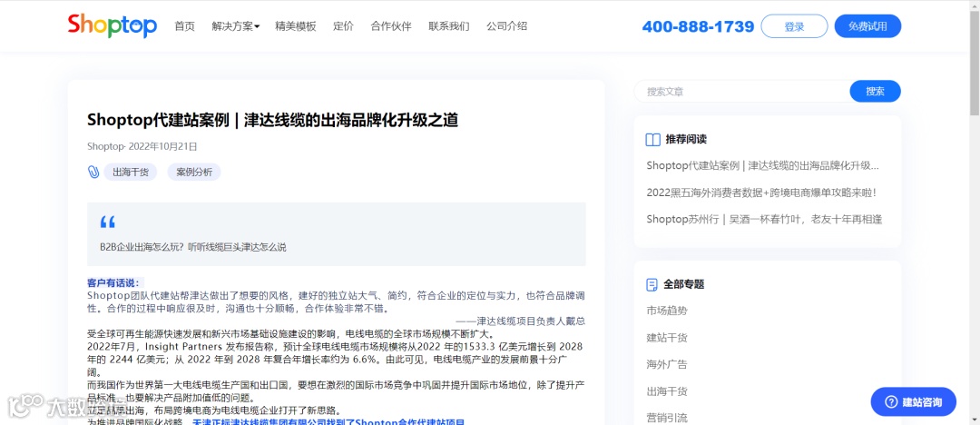The height and width of the screenshot is (425, 980).
Task: Click the 客户有话说 heading text
Action: coord(115,283)
